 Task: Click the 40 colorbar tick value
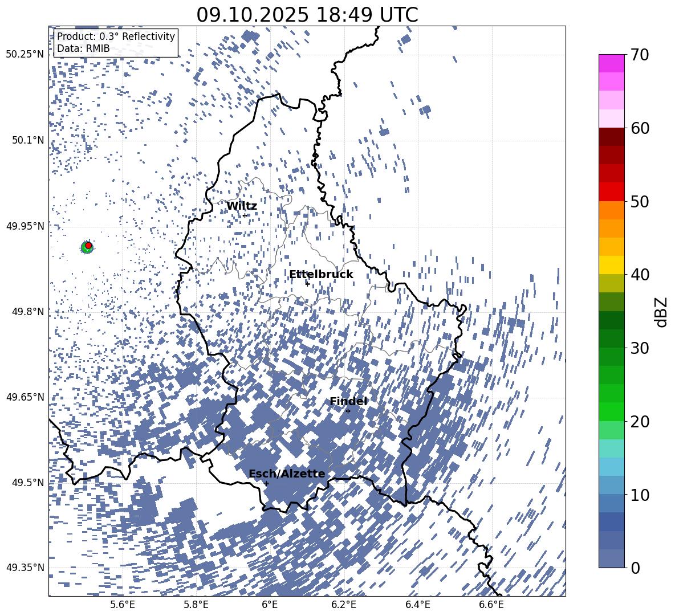tap(640, 275)
